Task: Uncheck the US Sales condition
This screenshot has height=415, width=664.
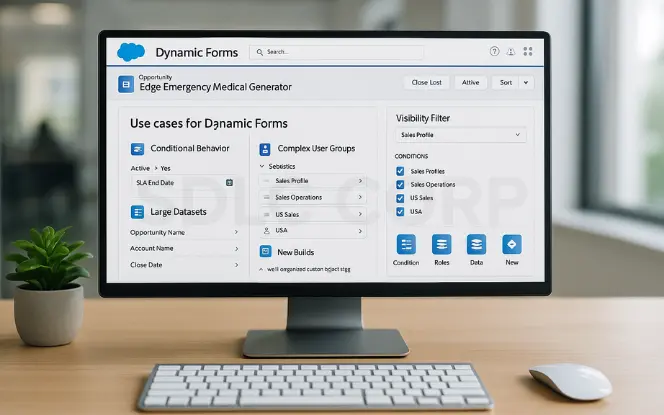Action: tap(400, 198)
